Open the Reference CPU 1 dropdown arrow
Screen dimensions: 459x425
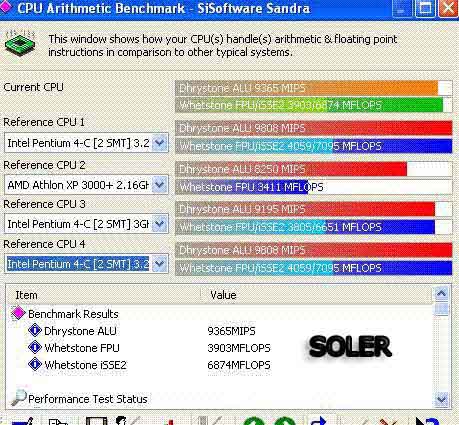pos(160,143)
